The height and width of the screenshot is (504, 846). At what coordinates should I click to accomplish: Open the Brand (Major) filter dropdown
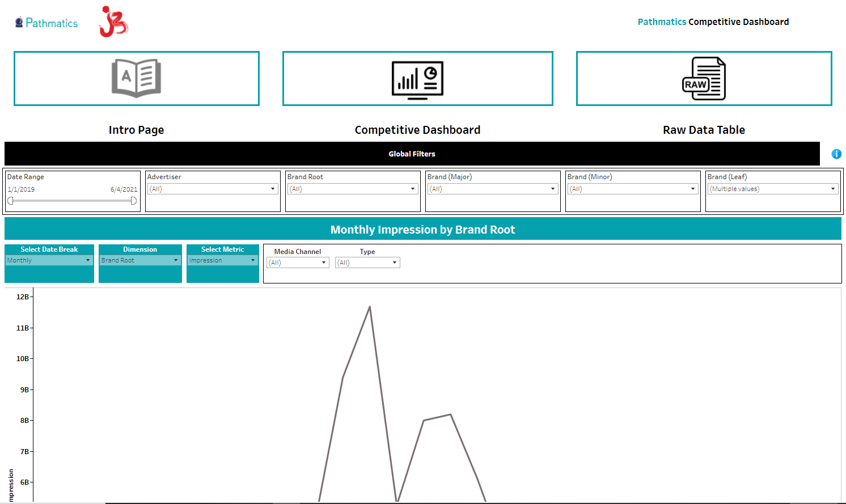[x=493, y=189]
